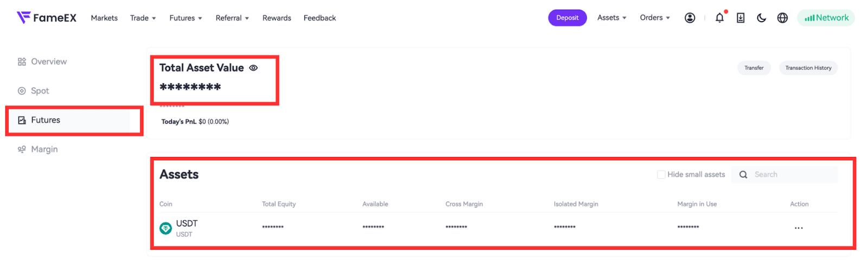Open the Assets dropdown menu
This screenshot has height=267, width=868.
coord(611,18)
